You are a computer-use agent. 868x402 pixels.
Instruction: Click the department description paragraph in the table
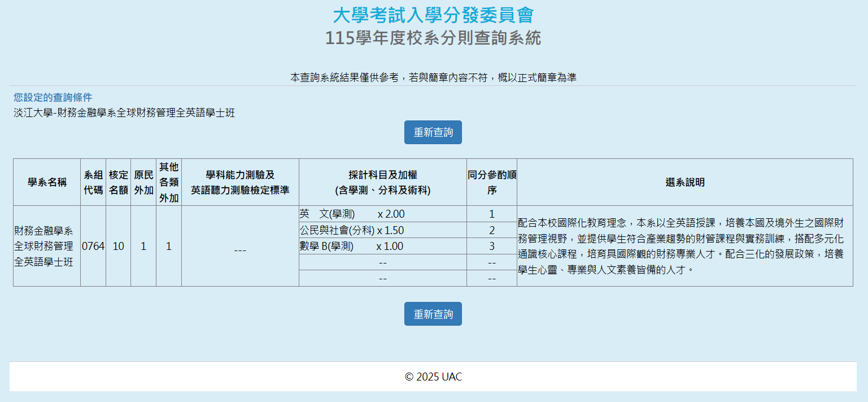click(681, 246)
